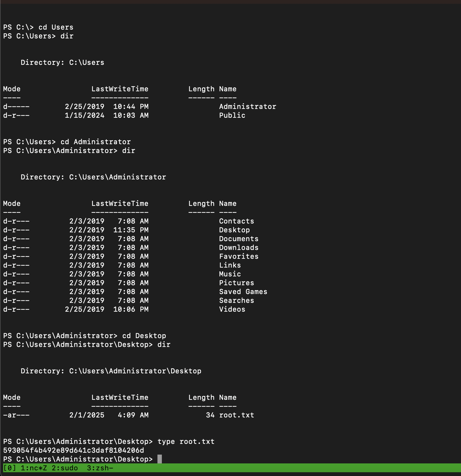Click the root.txt file name in listing
This screenshot has height=476, width=461.
coord(236,415)
